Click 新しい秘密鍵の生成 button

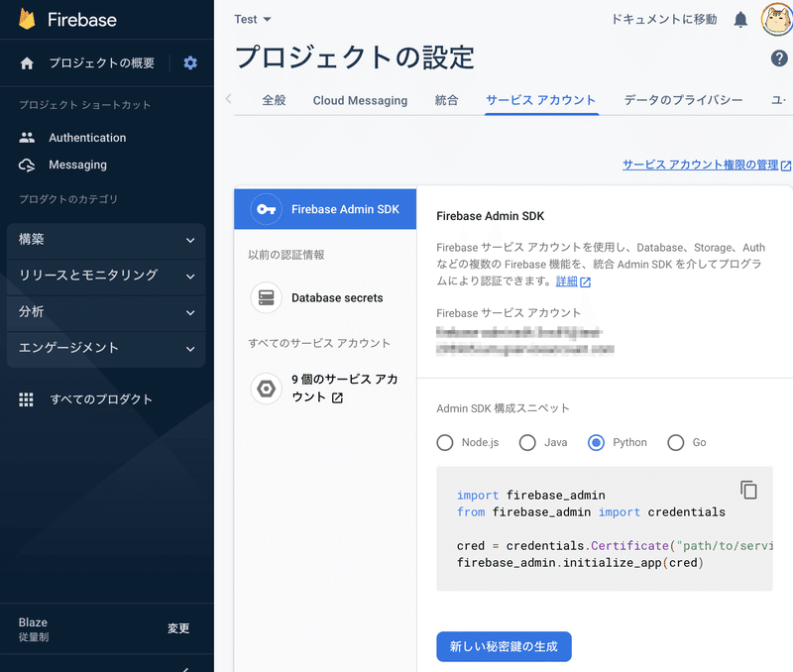tap(504, 646)
